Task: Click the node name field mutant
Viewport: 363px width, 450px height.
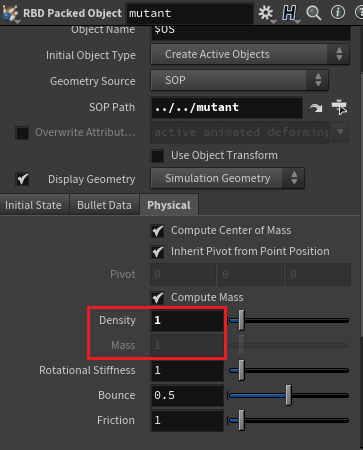Action: [x=189, y=13]
